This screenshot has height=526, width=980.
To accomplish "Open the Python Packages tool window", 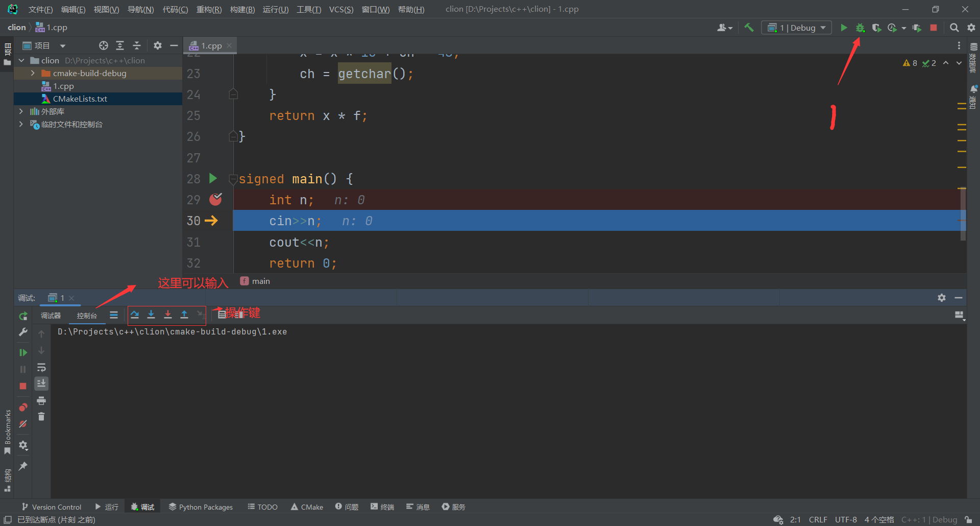I will [x=201, y=507].
